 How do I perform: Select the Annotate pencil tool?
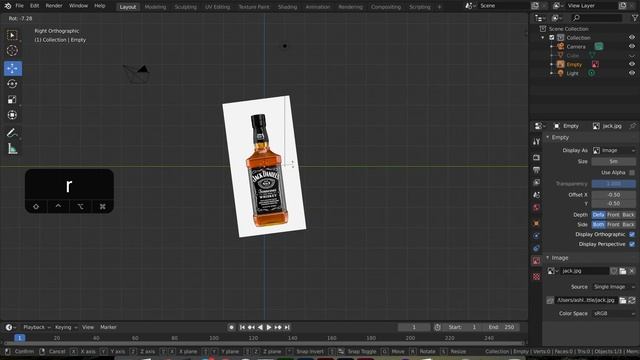click(12, 133)
